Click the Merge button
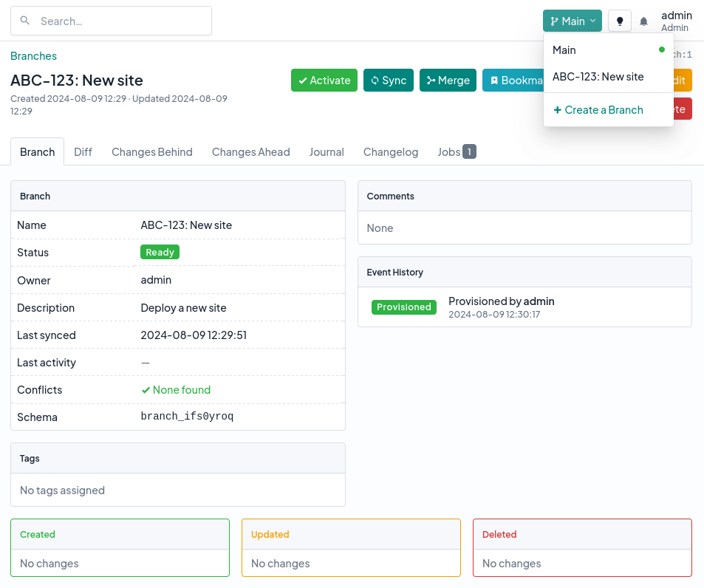Image resolution: width=704 pixels, height=588 pixels. 448,81
